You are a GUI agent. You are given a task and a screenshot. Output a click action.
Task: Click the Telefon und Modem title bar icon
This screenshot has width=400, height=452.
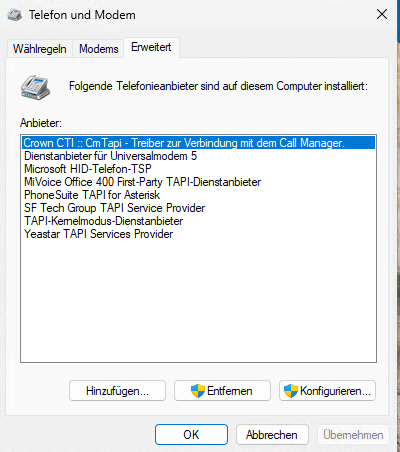15,15
